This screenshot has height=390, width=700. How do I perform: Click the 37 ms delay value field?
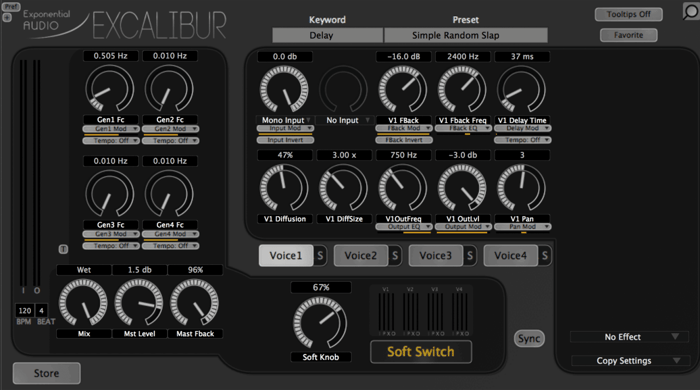(522, 57)
